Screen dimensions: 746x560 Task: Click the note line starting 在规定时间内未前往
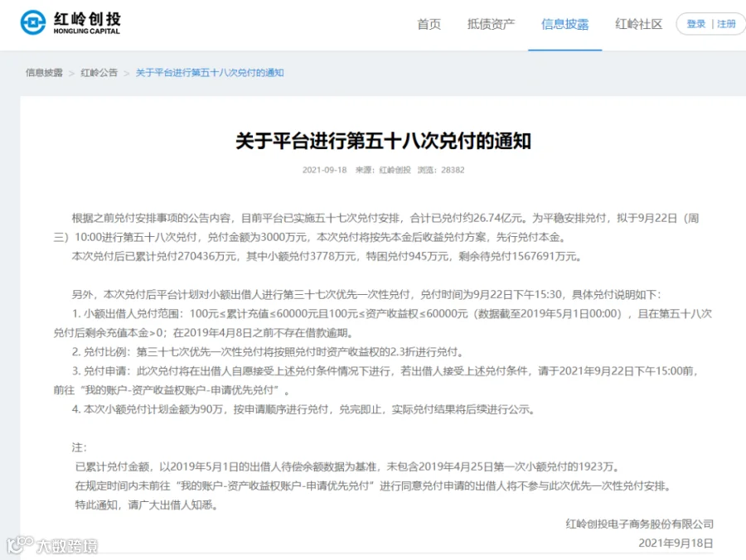click(373, 485)
